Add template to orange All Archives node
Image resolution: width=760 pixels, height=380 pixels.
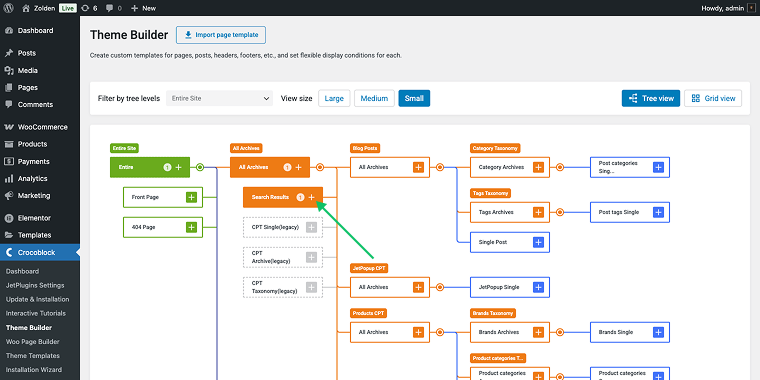pos(299,167)
